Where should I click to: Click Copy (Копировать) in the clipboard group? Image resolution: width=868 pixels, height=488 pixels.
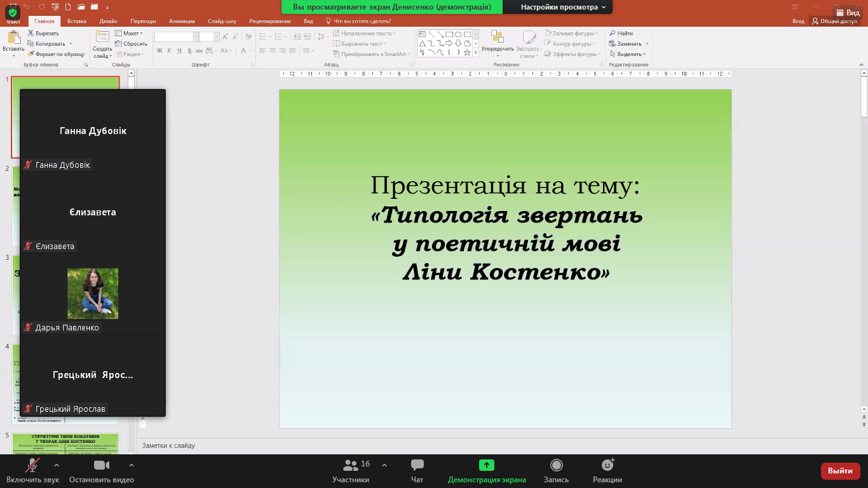tap(50, 44)
